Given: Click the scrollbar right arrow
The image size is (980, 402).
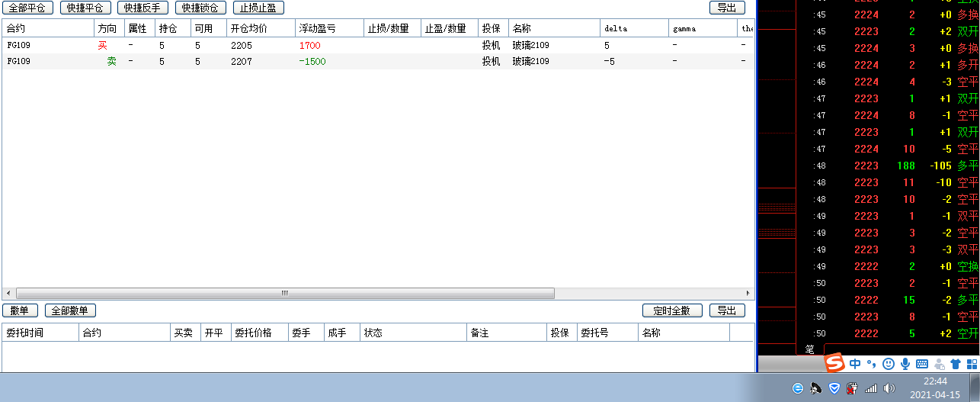Looking at the screenshot, I should [x=748, y=293].
